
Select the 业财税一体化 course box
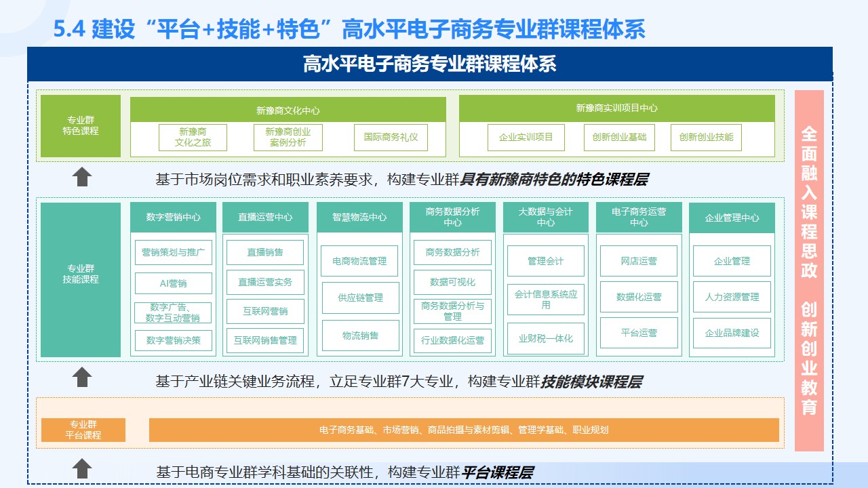point(545,338)
